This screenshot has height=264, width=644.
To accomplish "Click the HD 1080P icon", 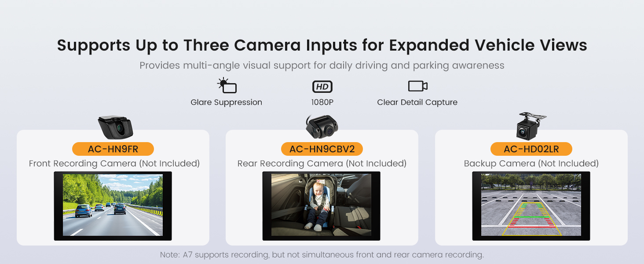I will click(x=322, y=87).
